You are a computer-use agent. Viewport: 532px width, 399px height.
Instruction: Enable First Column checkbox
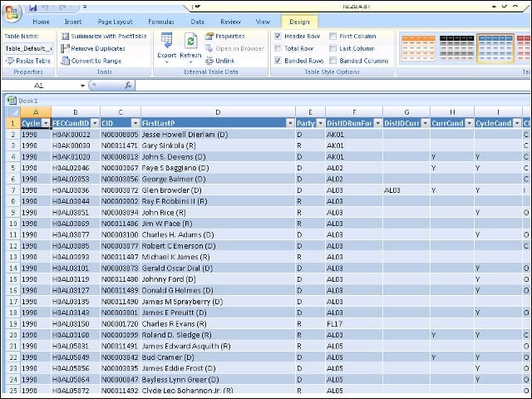pos(332,36)
